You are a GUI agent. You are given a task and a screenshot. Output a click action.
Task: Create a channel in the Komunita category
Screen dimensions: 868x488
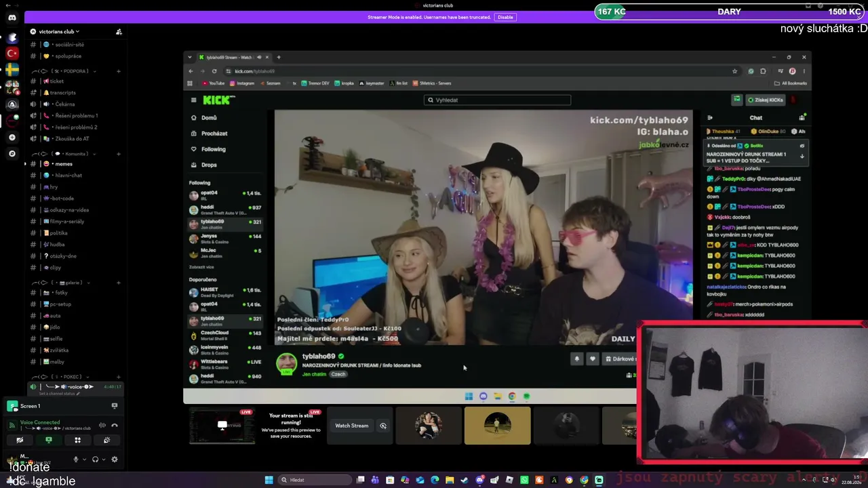click(x=119, y=154)
